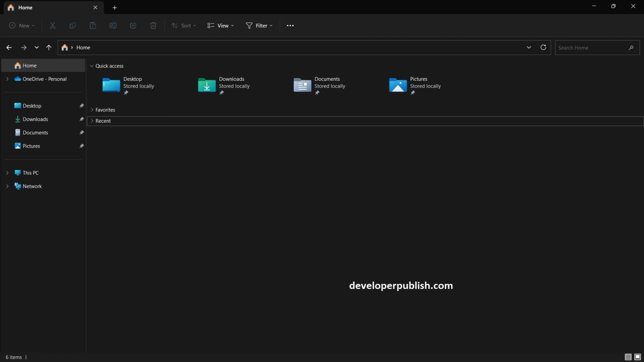Expand the OneDrive - Personal tree item
This screenshot has height=362, width=644.
pyautogui.click(x=7, y=79)
